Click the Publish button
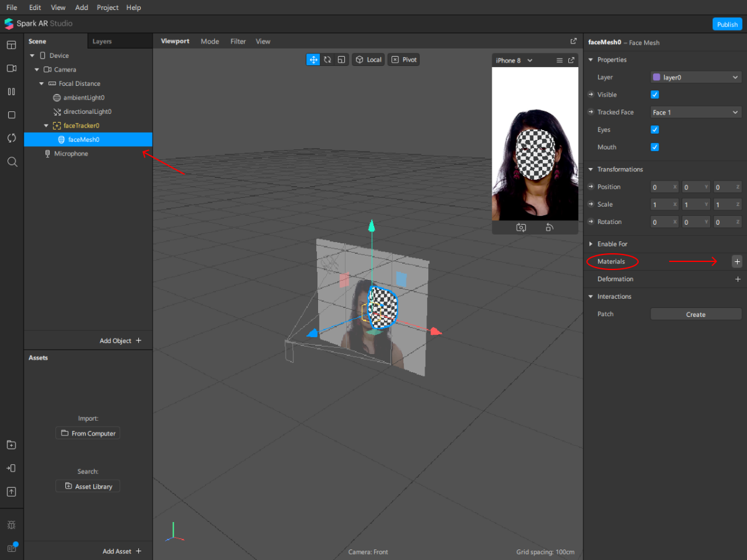 point(727,24)
